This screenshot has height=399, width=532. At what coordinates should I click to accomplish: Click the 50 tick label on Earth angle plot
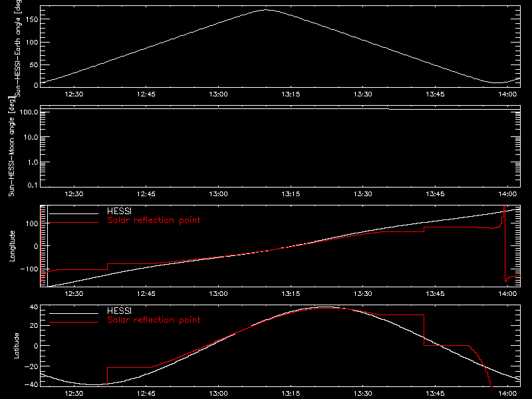click(x=34, y=65)
